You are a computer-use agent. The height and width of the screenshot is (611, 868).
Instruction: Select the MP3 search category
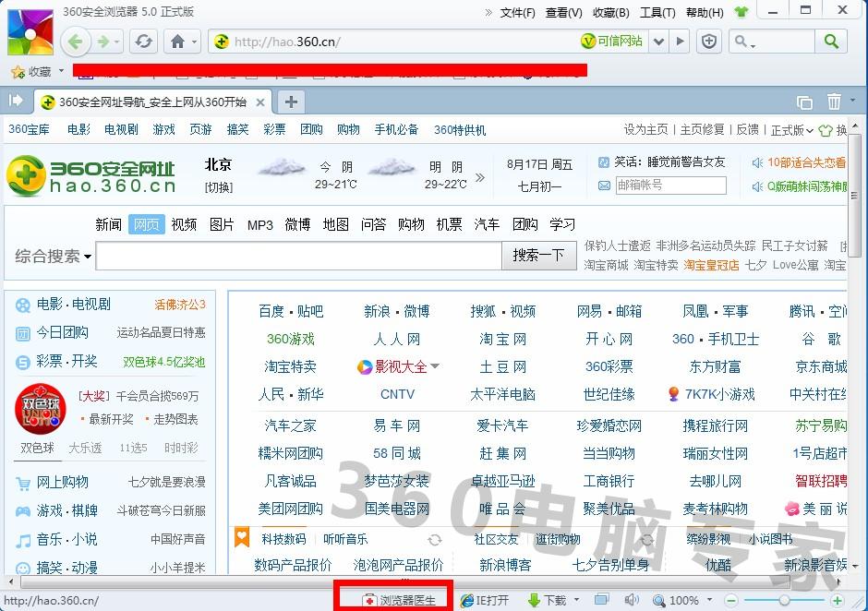click(260, 225)
